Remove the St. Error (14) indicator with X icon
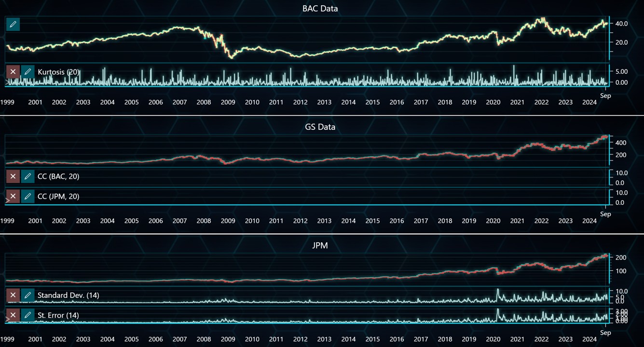Viewport: 644px width, 347px height. click(13, 315)
